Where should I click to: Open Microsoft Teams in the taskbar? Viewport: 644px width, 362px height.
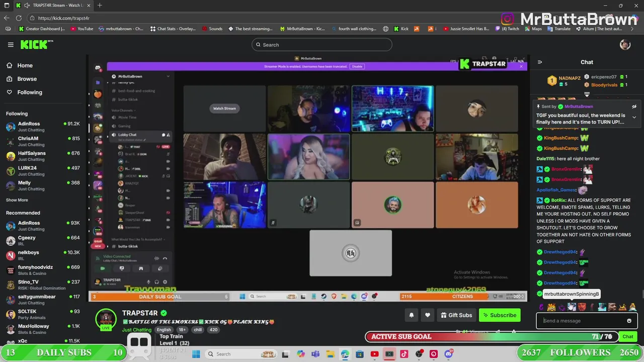315,354
